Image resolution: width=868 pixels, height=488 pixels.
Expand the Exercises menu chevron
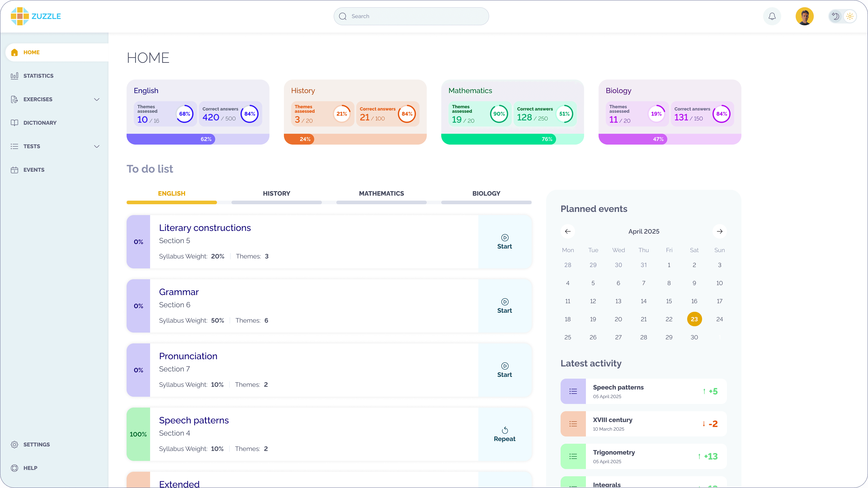pyautogui.click(x=97, y=99)
